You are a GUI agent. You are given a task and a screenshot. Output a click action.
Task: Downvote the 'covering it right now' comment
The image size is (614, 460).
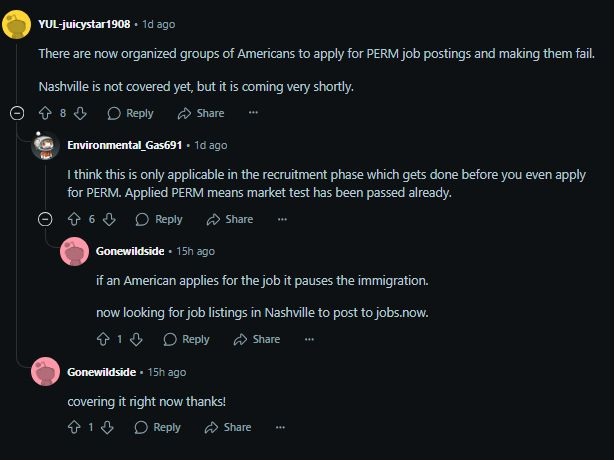coord(108,427)
